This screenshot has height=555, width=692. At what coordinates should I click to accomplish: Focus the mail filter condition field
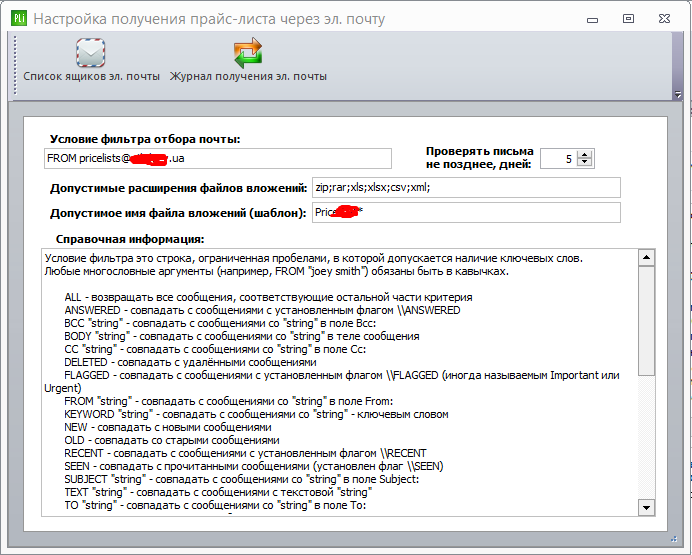218,158
